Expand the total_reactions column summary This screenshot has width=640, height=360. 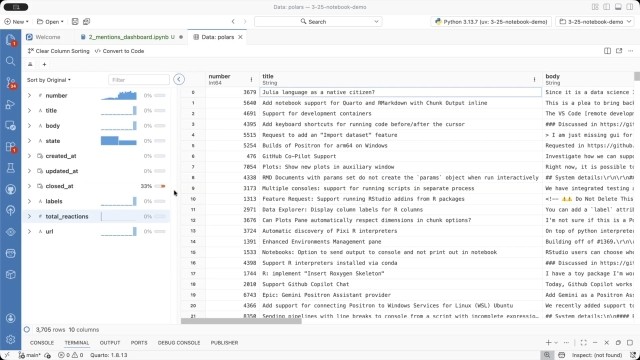(29, 216)
